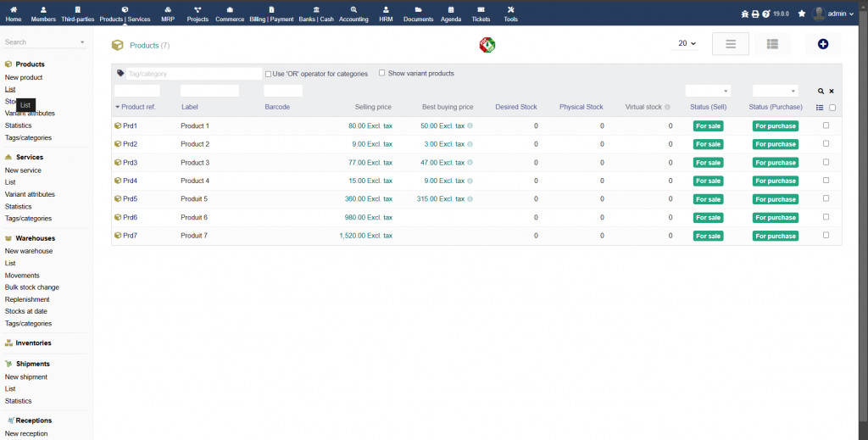Screen dimensions: 868x440
Task: Click the bookmarks star icon
Action: tap(802, 14)
